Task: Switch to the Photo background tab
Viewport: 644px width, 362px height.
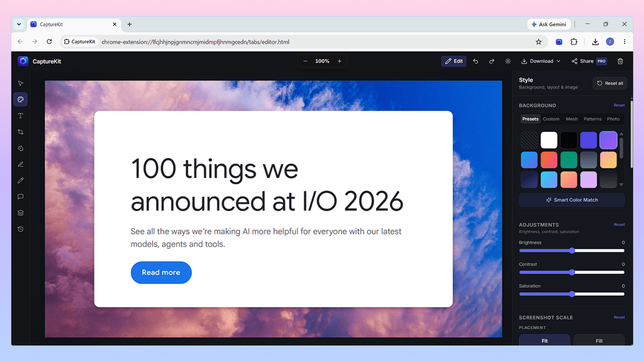Action: coord(613,119)
